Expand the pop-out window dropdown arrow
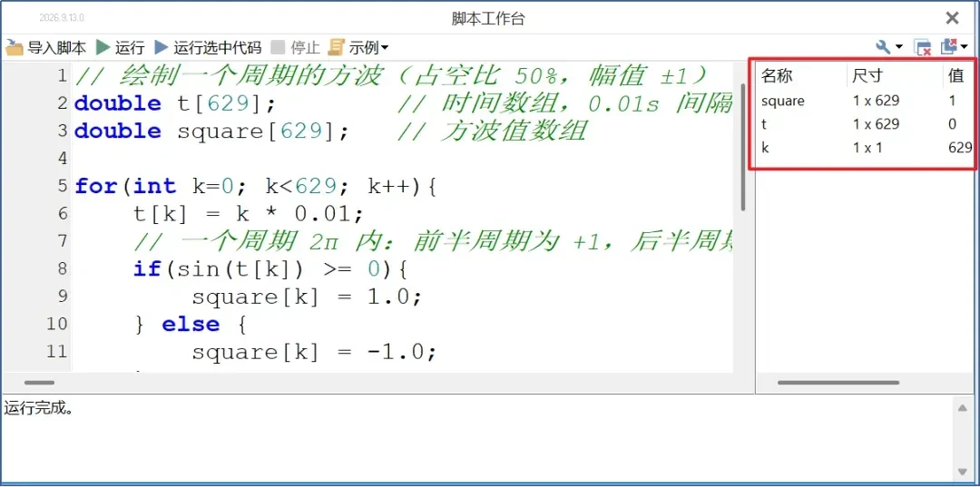The image size is (980, 487). tap(964, 47)
